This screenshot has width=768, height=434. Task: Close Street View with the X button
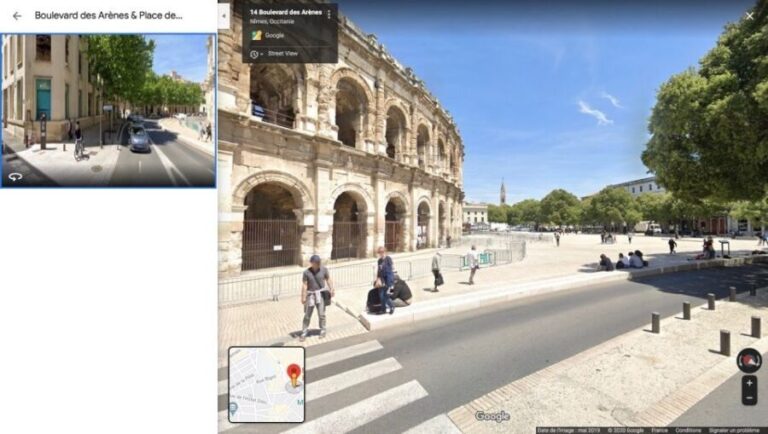pyautogui.click(x=750, y=15)
